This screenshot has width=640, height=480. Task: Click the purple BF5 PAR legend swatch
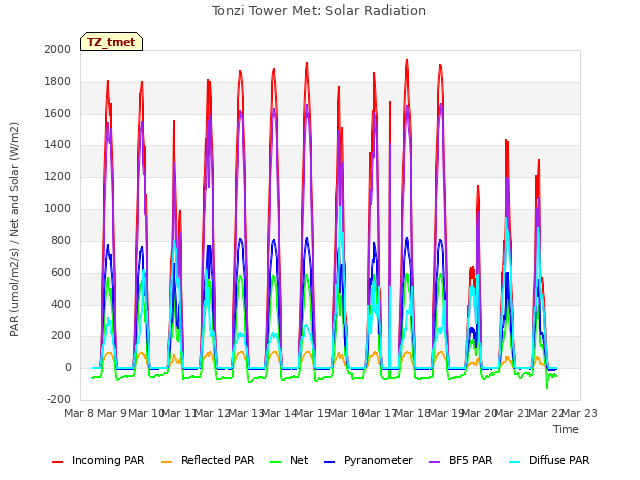(435, 462)
